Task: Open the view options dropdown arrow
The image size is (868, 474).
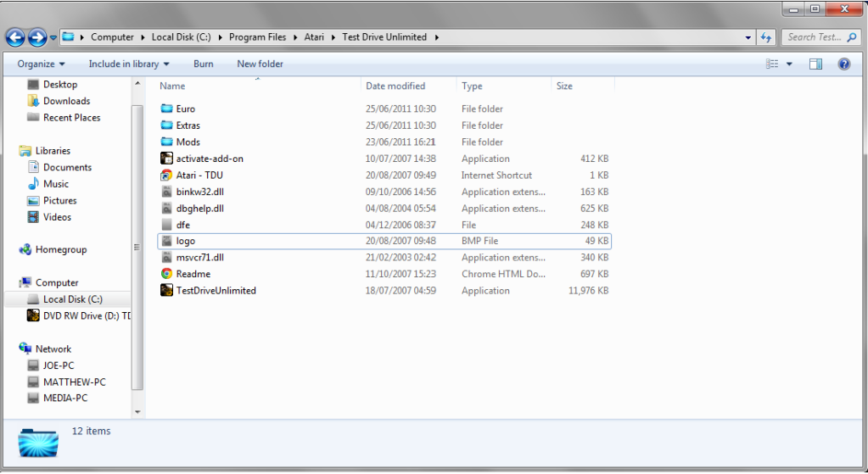Action: click(789, 64)
